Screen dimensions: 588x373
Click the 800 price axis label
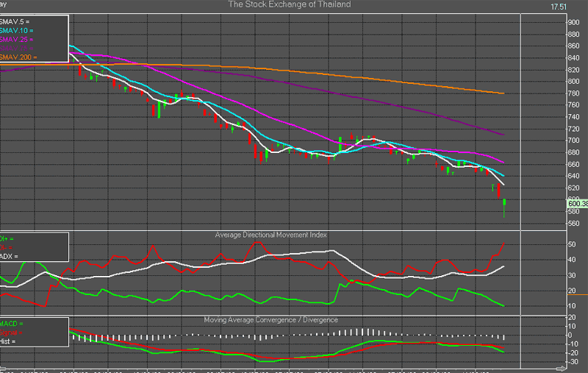[x=573, y=82]
